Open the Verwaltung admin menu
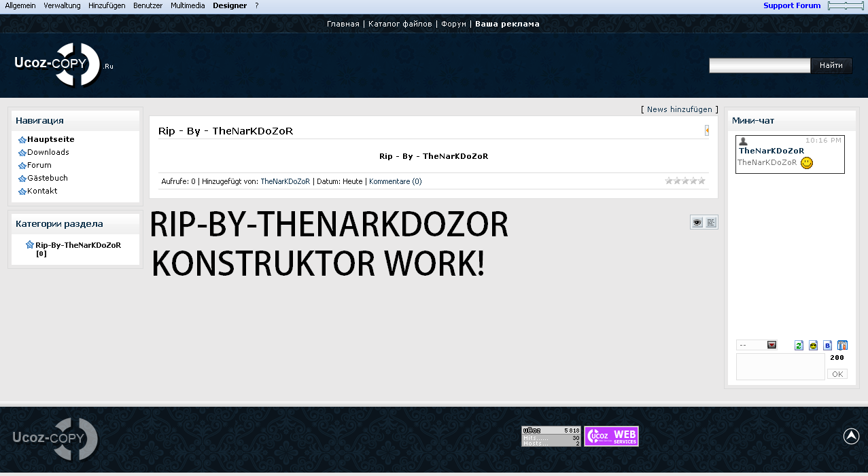 click(62, 5)
